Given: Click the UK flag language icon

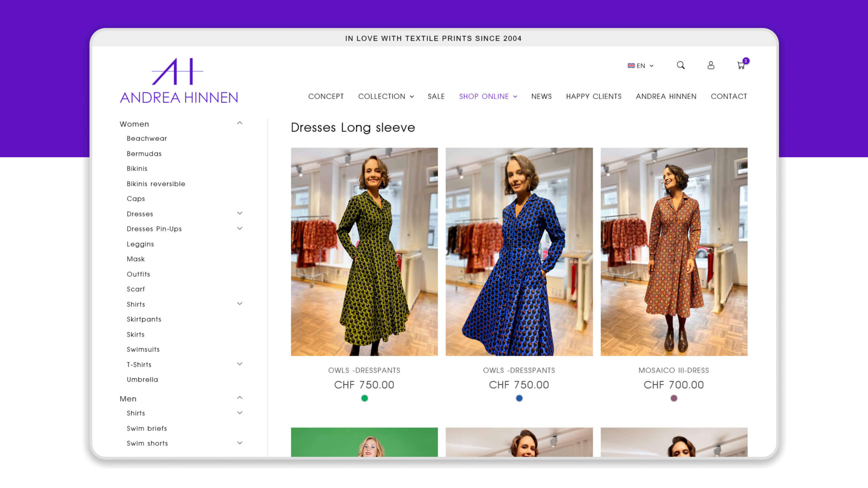Looking at the screenshot, I should point(631,66).
